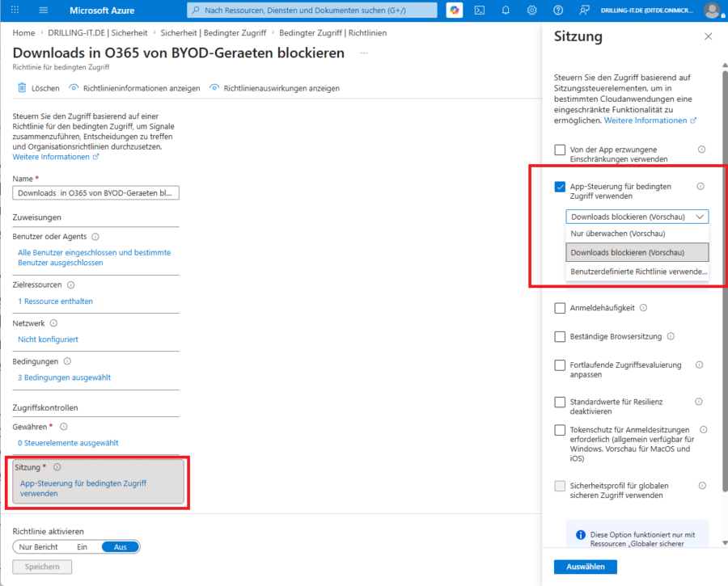Check Fortlaufende Zugriffsevaluierung anpassen checkbox

pos(560,365)
